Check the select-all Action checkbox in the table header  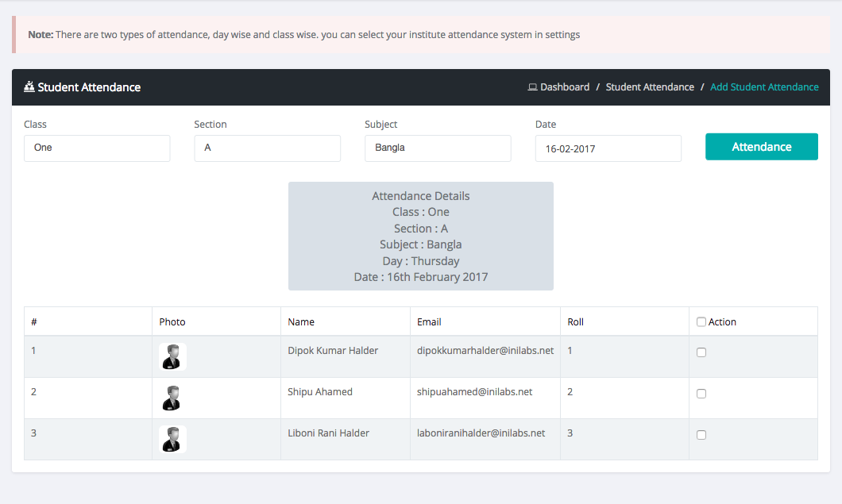click(701, 322)
